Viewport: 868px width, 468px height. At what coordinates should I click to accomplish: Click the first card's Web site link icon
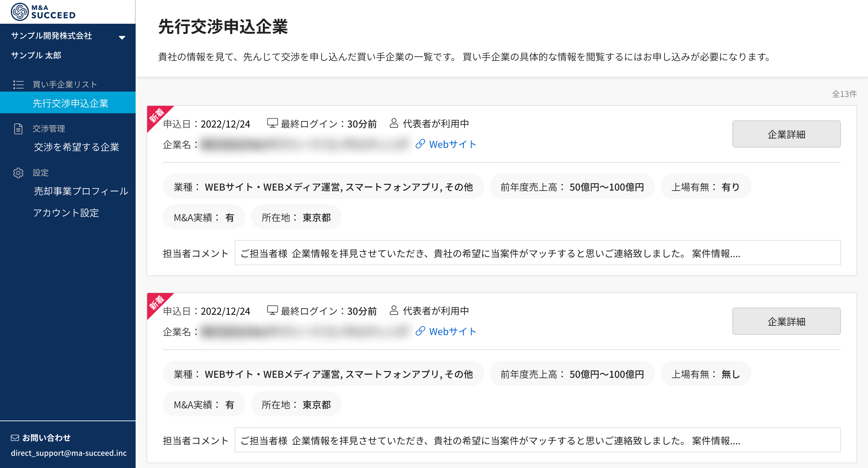click(x=420, y=144)
